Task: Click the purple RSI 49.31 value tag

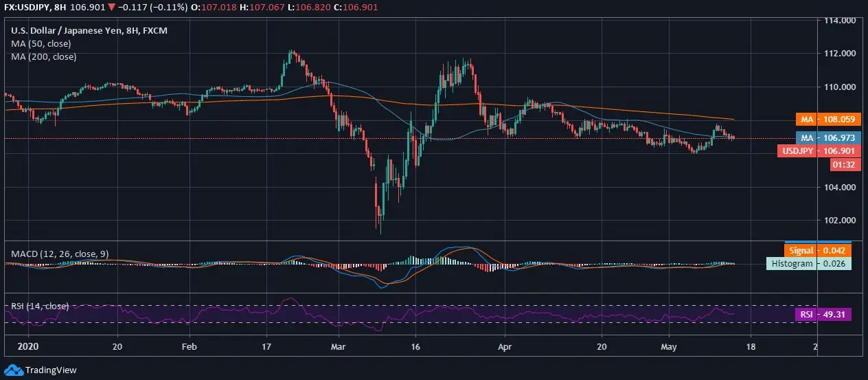Action: (822, 314)
